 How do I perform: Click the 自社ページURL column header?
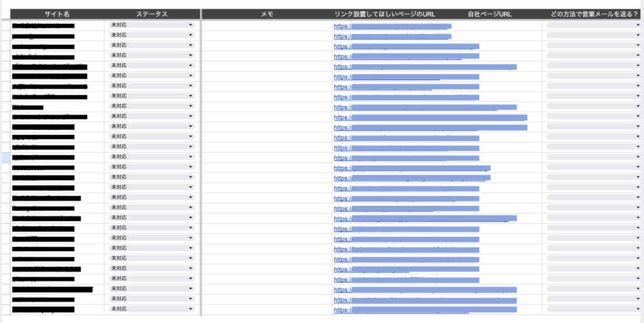[489, 14]
